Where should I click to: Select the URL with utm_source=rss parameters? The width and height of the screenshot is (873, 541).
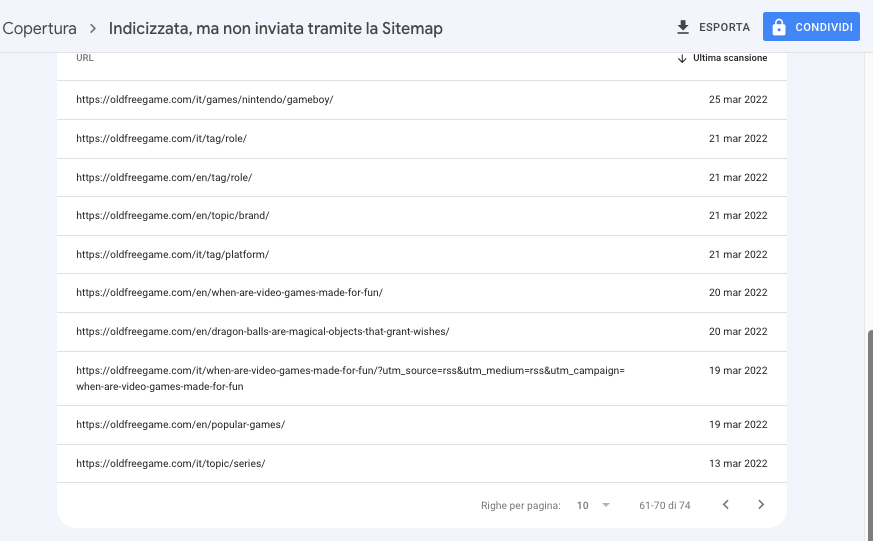click(x=350, y=378)
